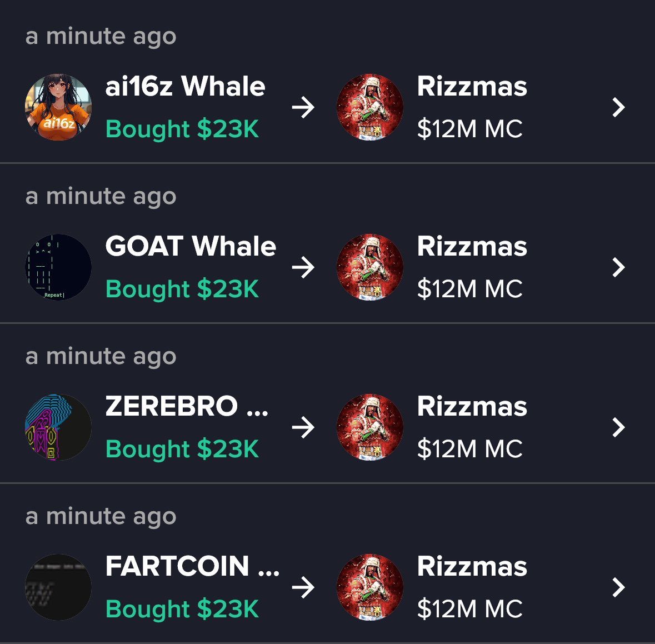Open the GOAT Whale terminal avatar
655x644 pixels.
(58, 267)
